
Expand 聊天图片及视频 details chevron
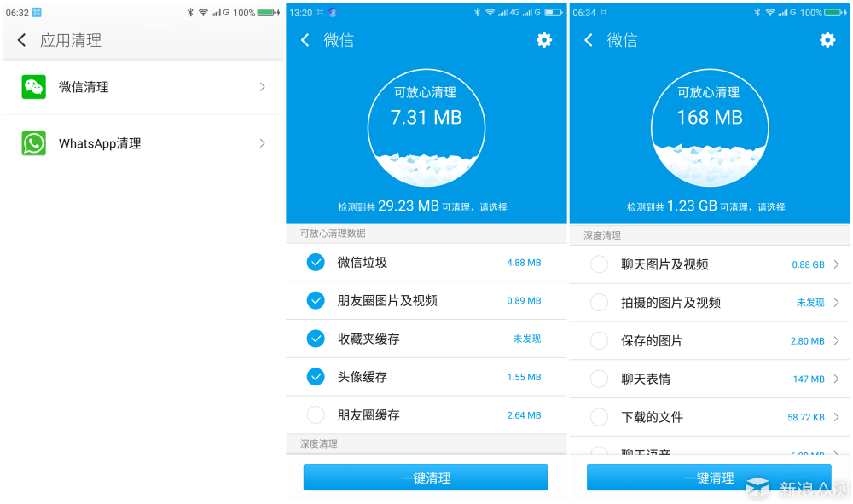click(836, 264)
